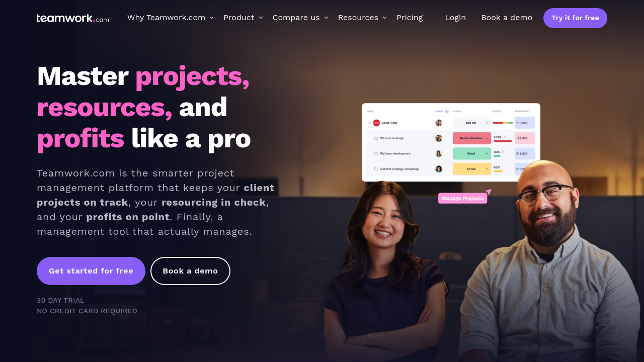The width and height of the screenshot is (644, 362).
Task: Expand the Why Teamwork.com menu
Action: pyautogui.click(x=171, y=18)
